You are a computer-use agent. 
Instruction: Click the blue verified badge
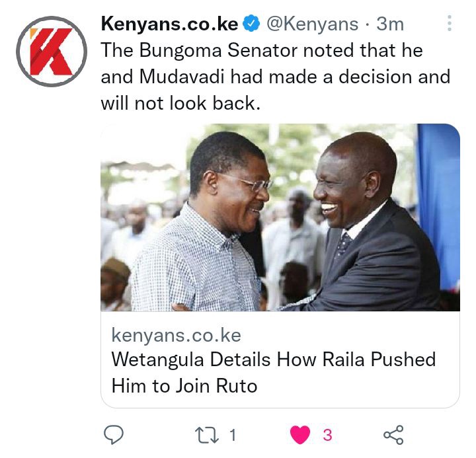click(252, 24)
